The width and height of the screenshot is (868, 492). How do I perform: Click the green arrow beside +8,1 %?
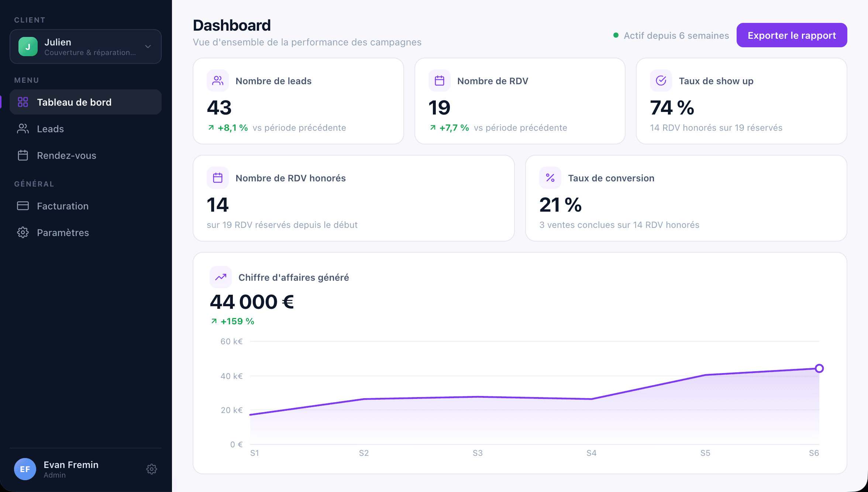(x=211, y=128)
